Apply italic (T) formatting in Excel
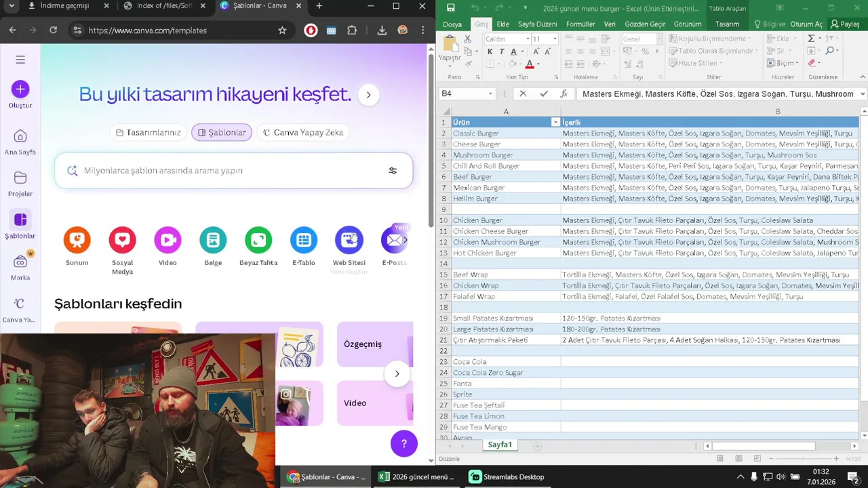This screenshot has height=488, width=868. (x=501, y=52)
